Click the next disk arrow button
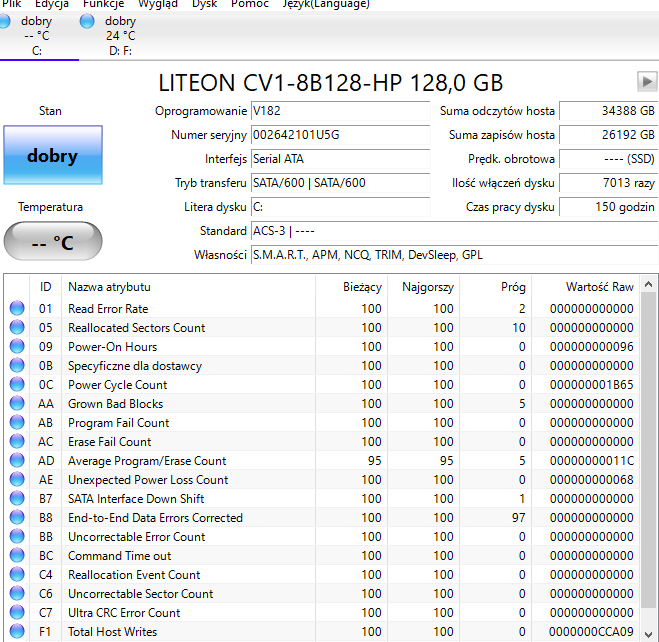 point(647,81)
